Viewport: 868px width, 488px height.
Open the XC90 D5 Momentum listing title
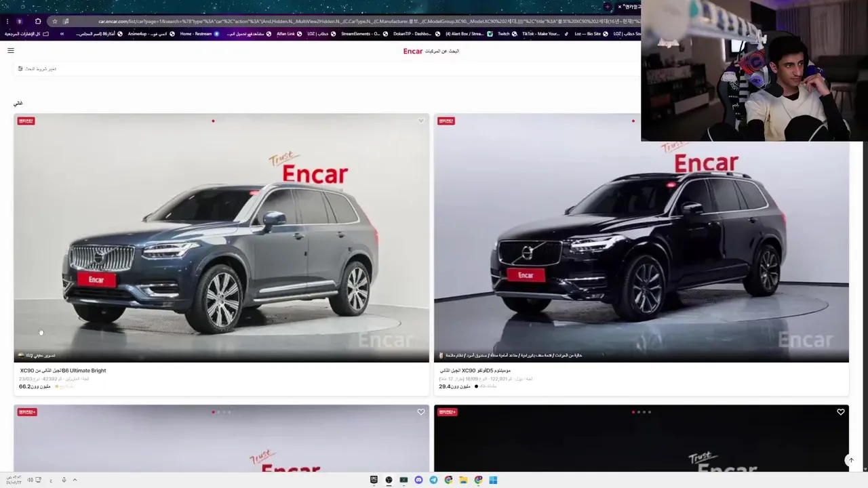click(x=475, y=371)
